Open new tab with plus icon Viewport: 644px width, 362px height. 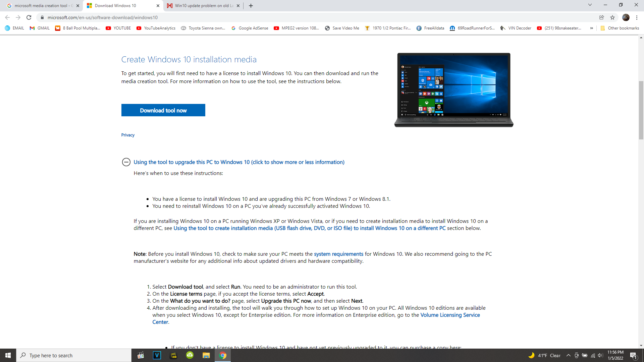pos(251,6)
